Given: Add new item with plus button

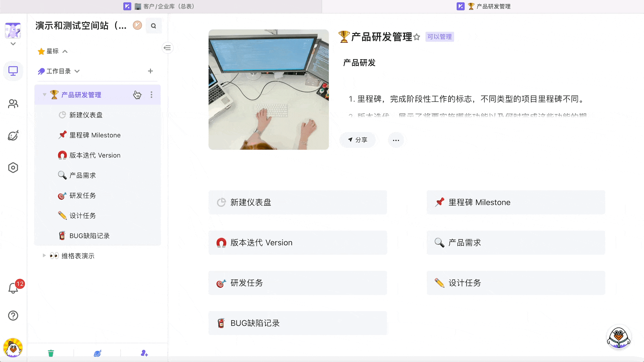Looking at the screenshot, I should (150, 71).
